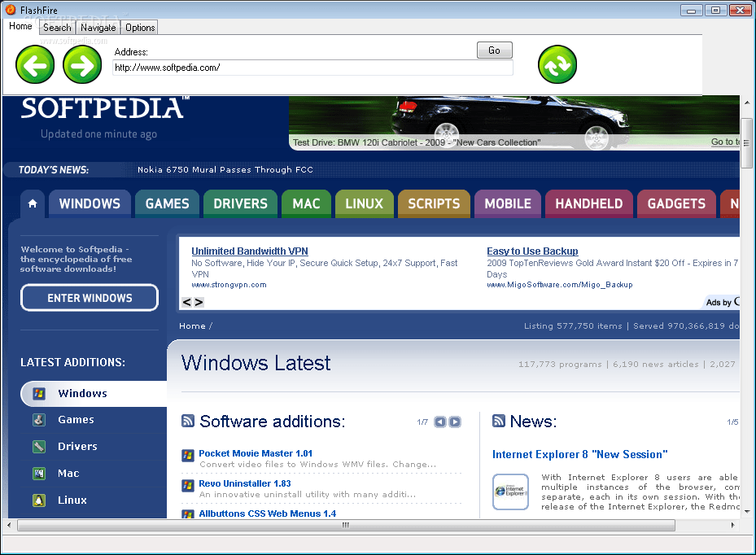Click the icon beside Pocket Movie Master

click(x=187, y=455)
